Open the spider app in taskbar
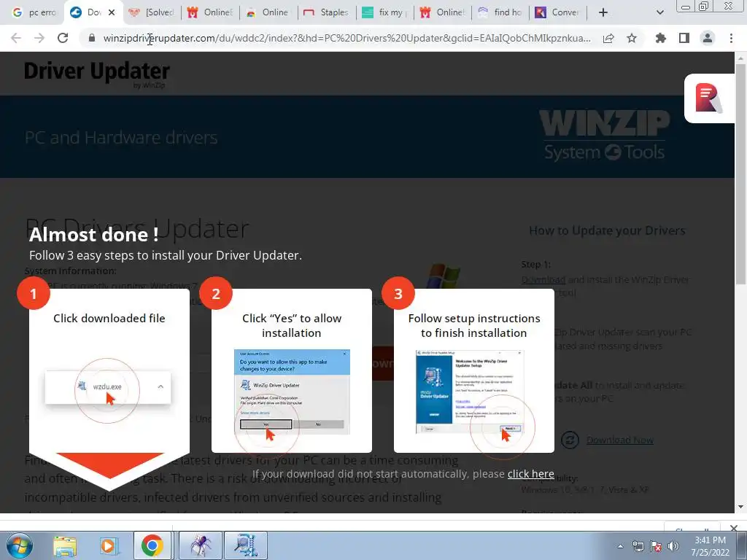The image size is (747, 560). 201,545
